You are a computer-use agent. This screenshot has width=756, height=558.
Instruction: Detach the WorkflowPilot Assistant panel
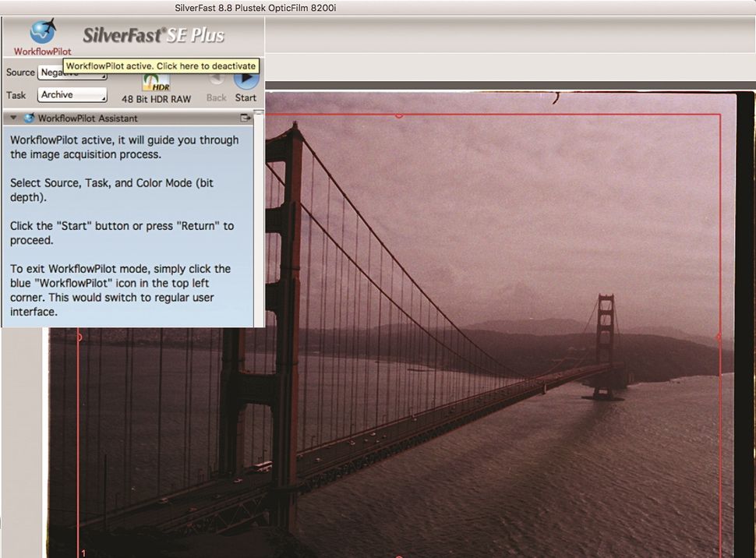(246, 118)
